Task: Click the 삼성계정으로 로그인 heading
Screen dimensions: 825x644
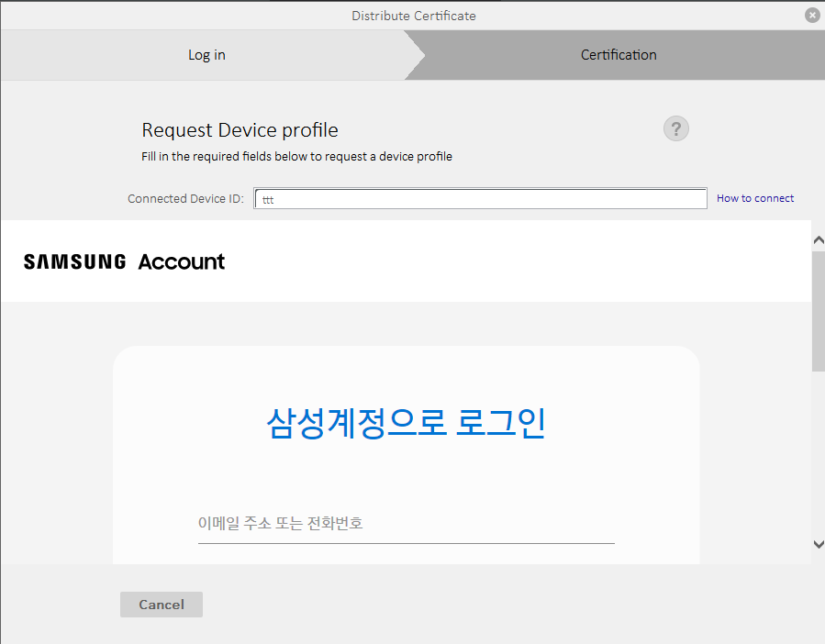Action: 407,423
